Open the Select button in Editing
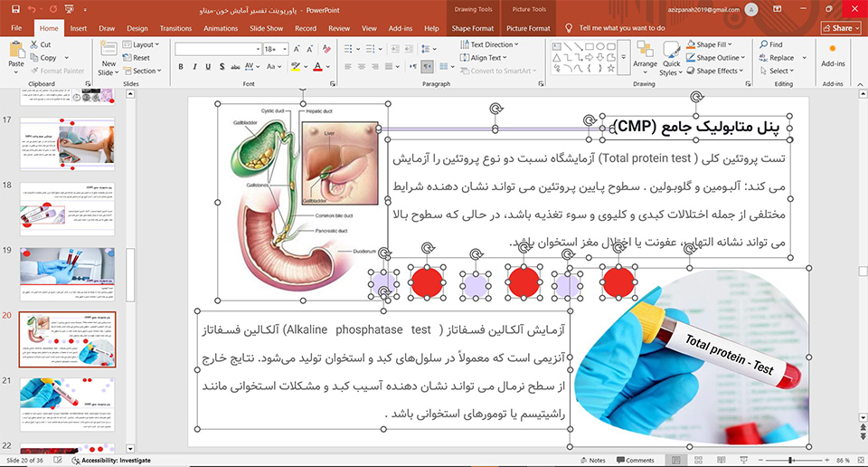 click(778, 71)
